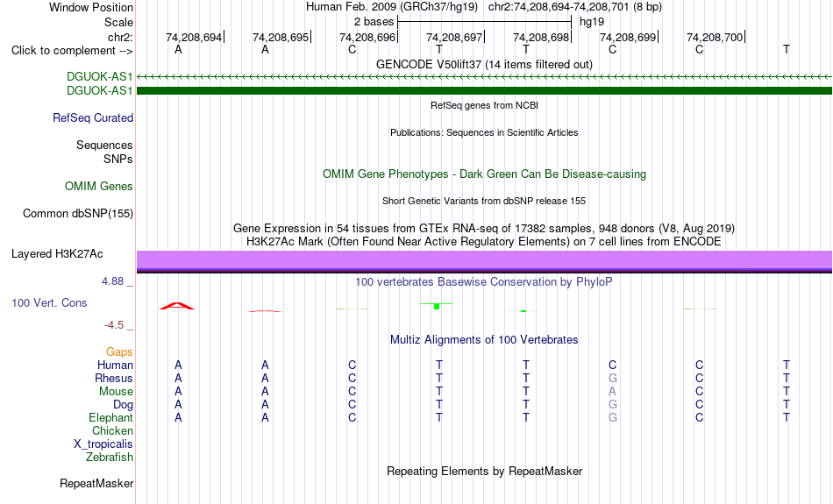This screenshot has width=833, height=504.
Task: Click the hg19 label beside scale bar
Action: pyautogui.click(x=592, y=22)
